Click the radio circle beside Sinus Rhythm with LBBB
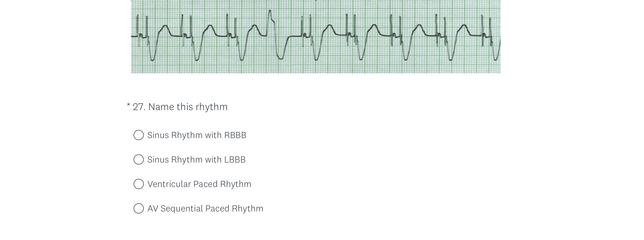 click(139, 159)
